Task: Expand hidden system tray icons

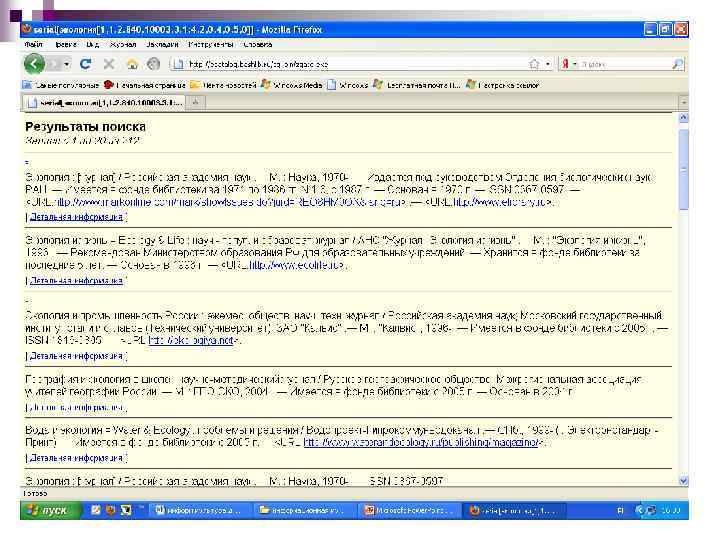Action: tap(639, 510)
